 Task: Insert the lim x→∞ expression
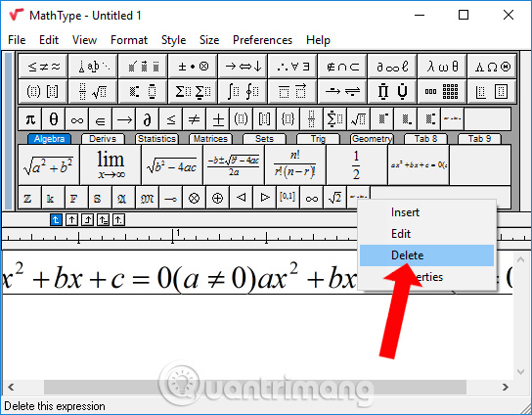click(111, 165)
